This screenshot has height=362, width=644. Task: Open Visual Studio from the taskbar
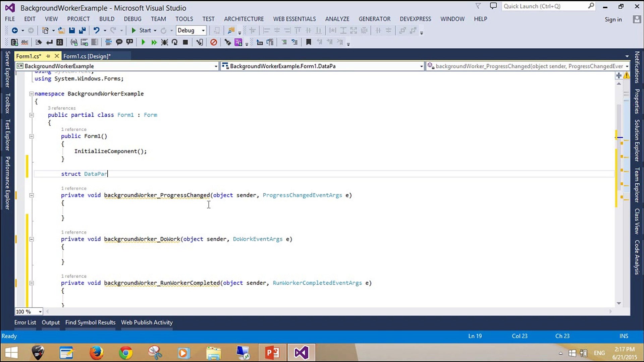(x=301, y=353)
